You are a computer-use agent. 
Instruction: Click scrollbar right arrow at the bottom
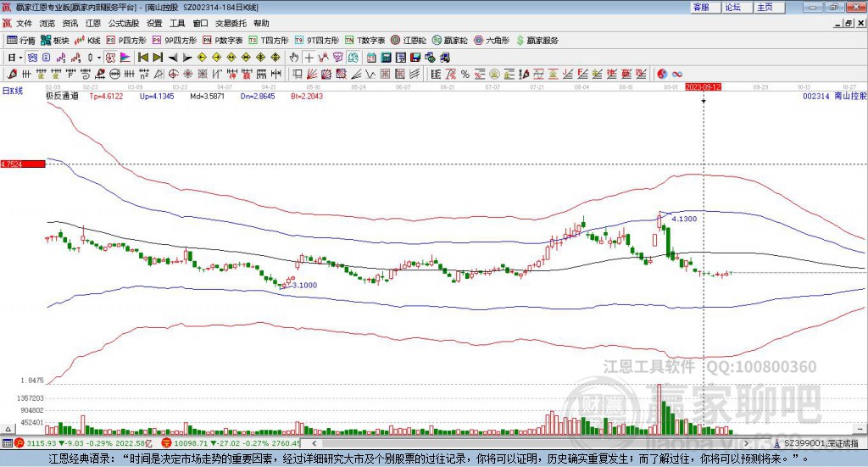(x=746, y=443)
